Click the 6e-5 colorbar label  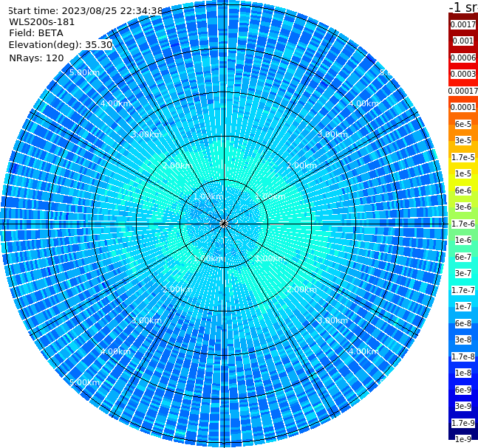(463, 124)
